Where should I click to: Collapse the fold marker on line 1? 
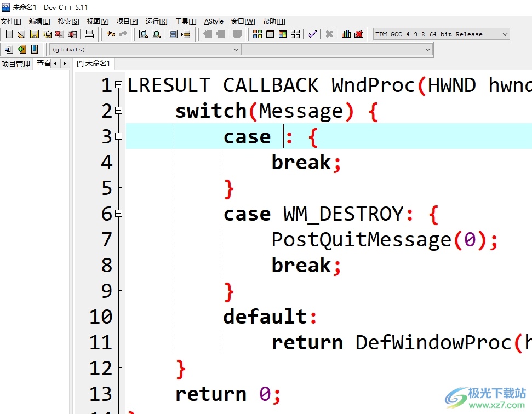(119, 85)
